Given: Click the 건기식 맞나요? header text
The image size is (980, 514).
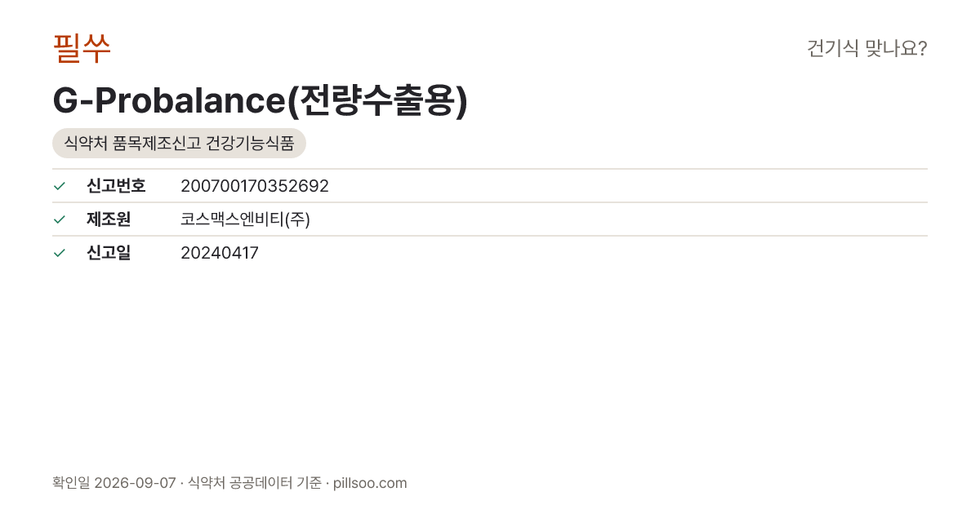Looking at the screenshot, I should (866, 49).
